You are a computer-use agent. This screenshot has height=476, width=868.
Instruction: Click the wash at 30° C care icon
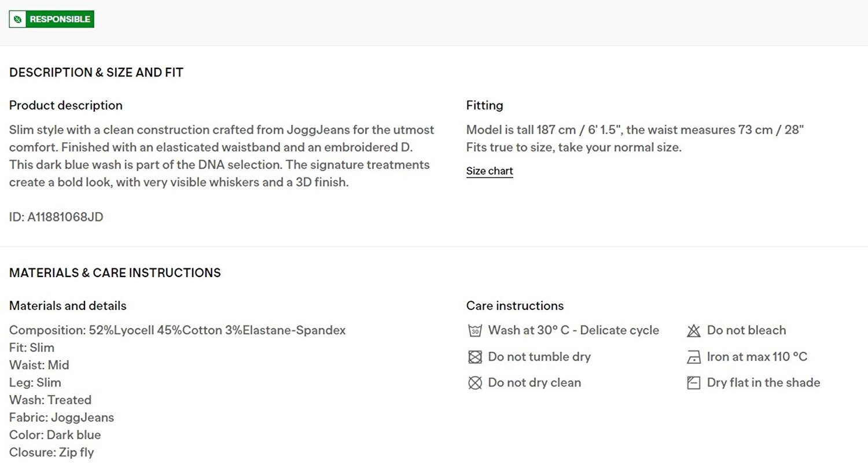(475, 331)
